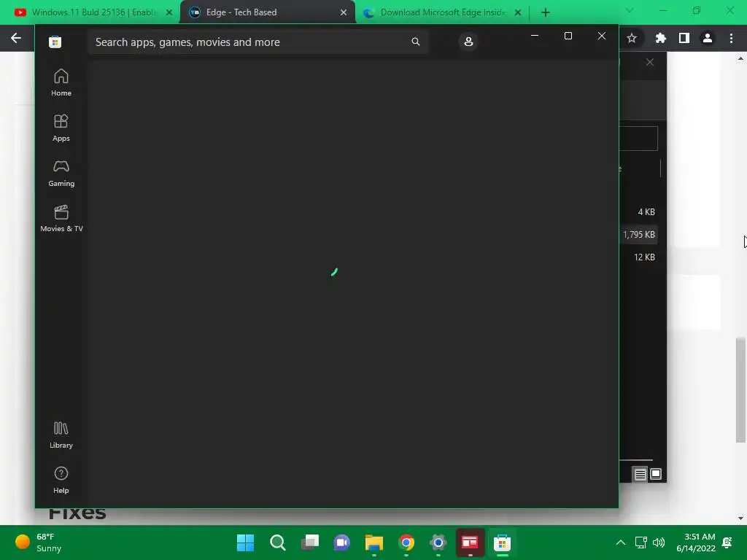Open Home in Microsoft Store sidebar
This screenshot has width=747, height=560.
point(61,83)
